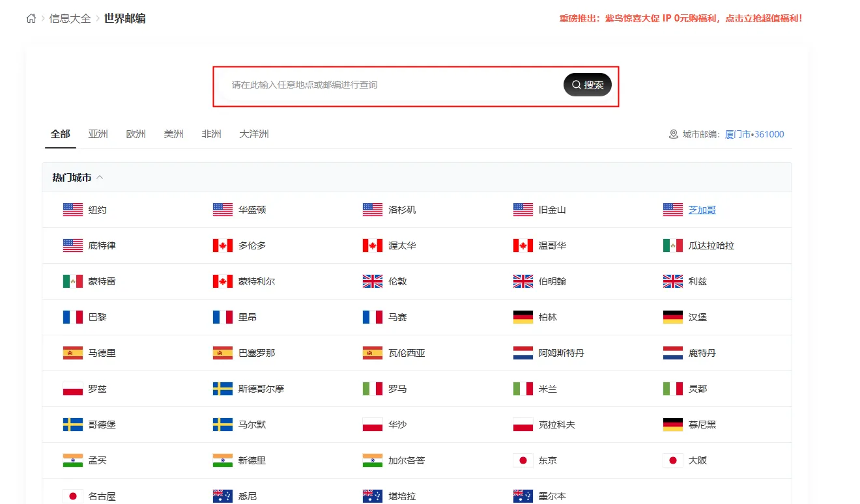860x504 pixels.
Task: Select the 利兹 city entry
Action: click(x=698, y=281)
